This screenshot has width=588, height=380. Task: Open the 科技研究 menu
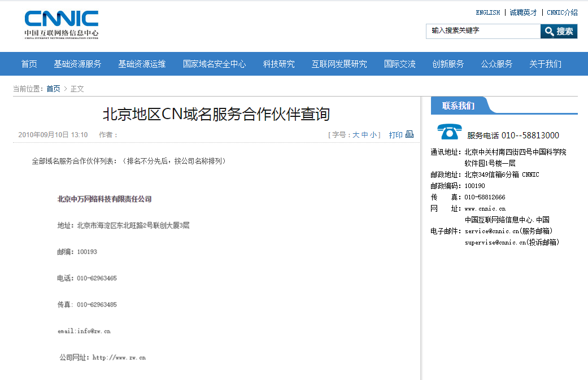click(279, 64)
